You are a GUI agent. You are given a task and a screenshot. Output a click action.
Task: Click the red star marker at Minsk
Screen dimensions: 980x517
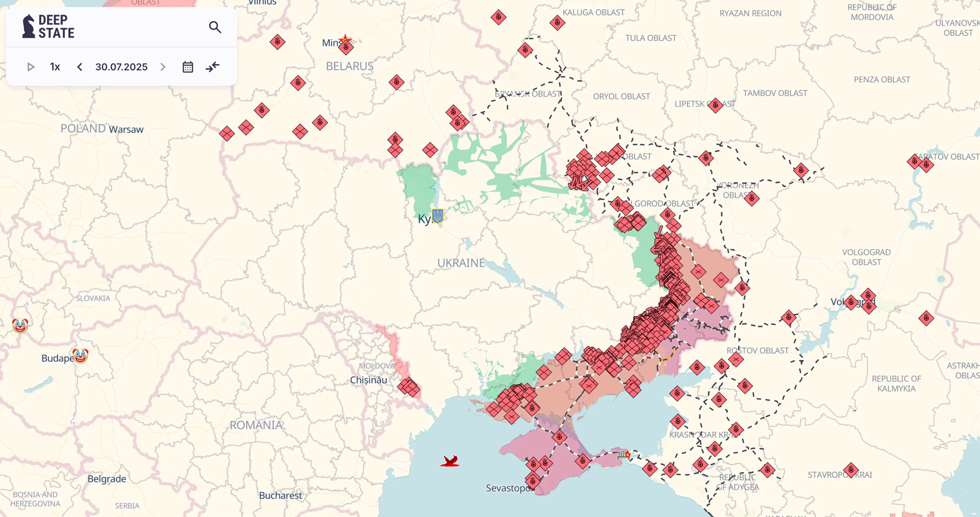[x=345, y=40]
